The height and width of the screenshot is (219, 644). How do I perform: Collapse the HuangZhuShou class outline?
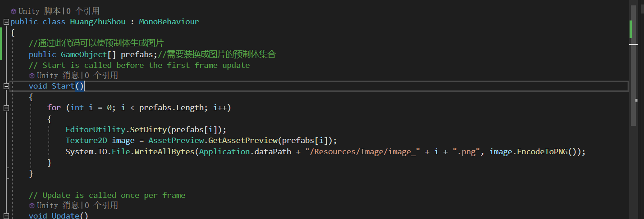[6, 22]
